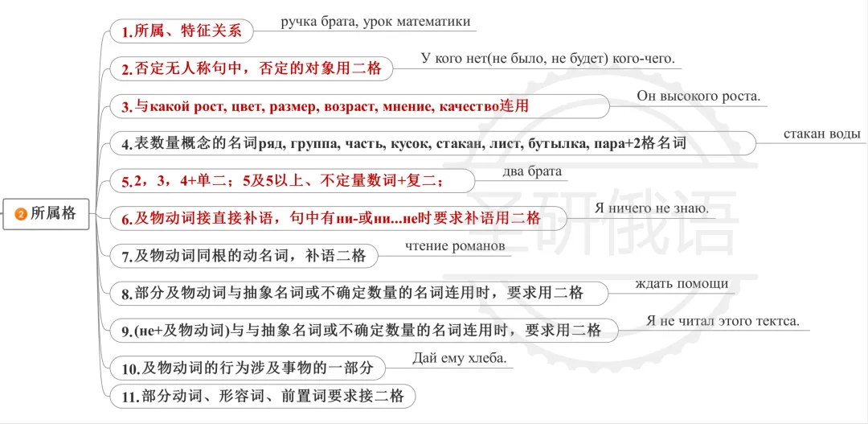Select node 2.否定无人称句中，否定的对象用二格
This screenshot has width=868, height=424.
click(252, 68)
